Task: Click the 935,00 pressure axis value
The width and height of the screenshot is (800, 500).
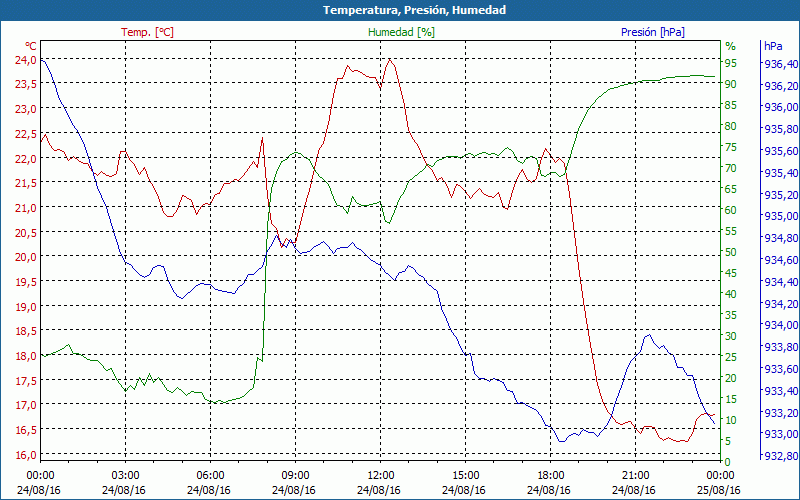Action: [x=781, y=216]
